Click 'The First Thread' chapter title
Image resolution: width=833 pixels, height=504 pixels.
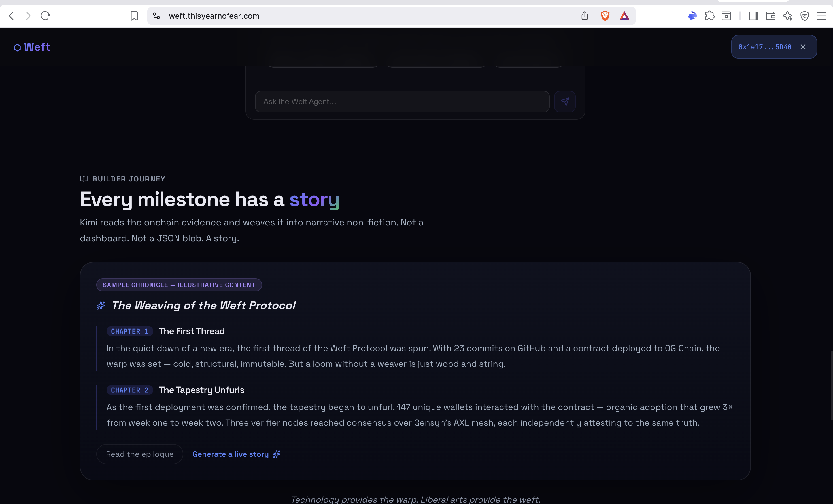pos(192,331)
